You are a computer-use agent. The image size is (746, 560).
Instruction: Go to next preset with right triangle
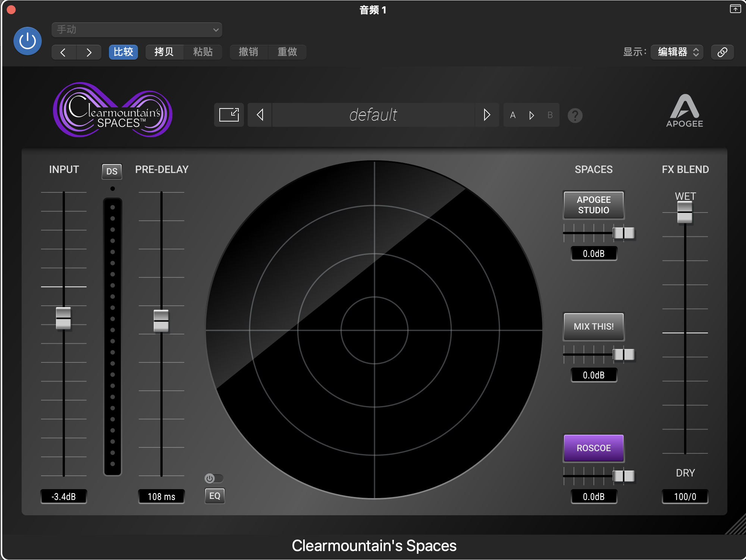[x=486, y=115]
